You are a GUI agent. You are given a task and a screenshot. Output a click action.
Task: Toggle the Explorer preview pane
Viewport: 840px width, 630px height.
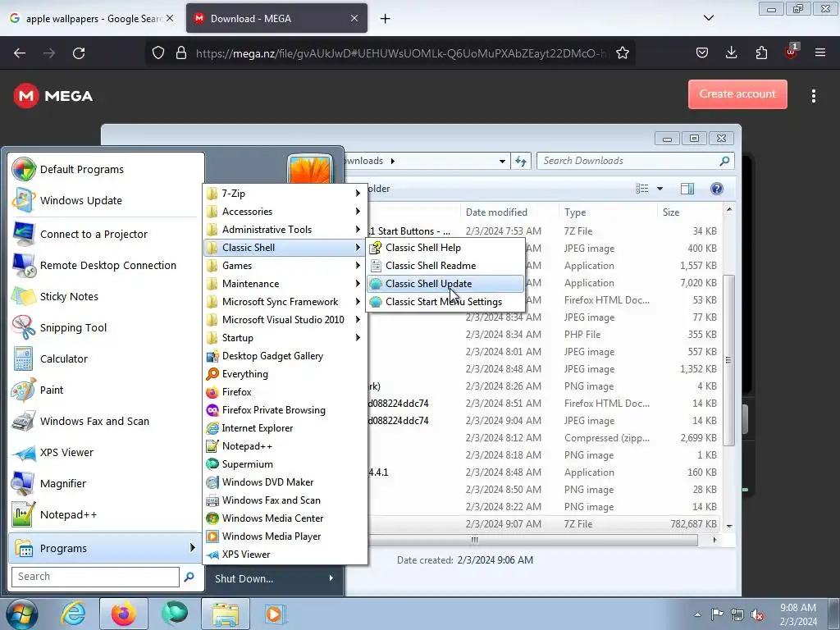point(687,189)
